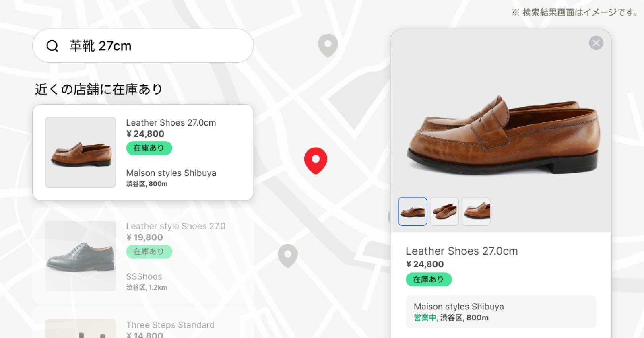Click the 在庫あり badge in the detail panel
This screenshot has width=644, height=338.
pos(428,279)
